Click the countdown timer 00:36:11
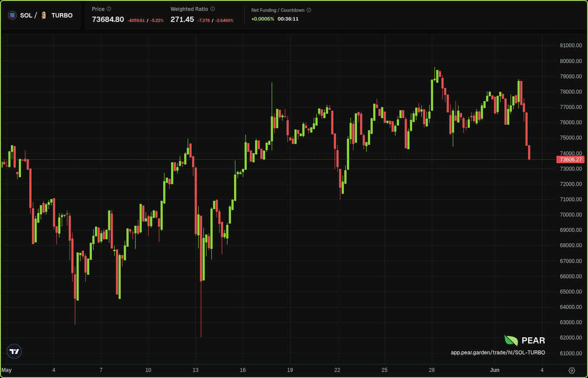This screenshot has width=588, height=378. pos(288,19)
